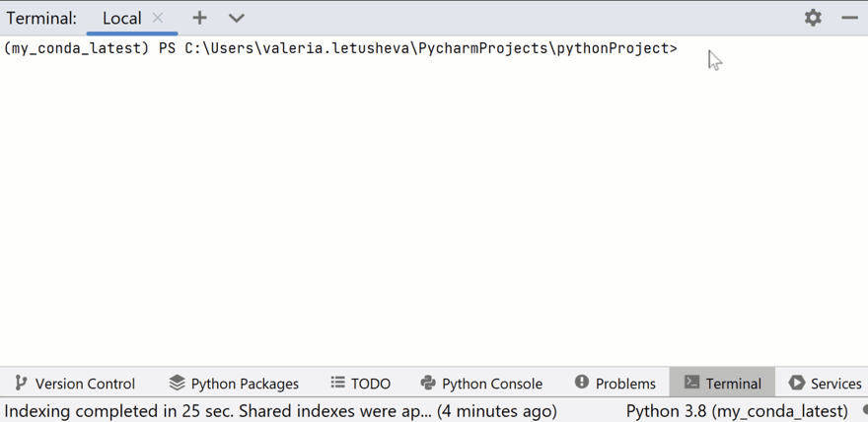Open a new terminal session with plus icon
Screen dimensions: 868x422
tap(199, 19)
